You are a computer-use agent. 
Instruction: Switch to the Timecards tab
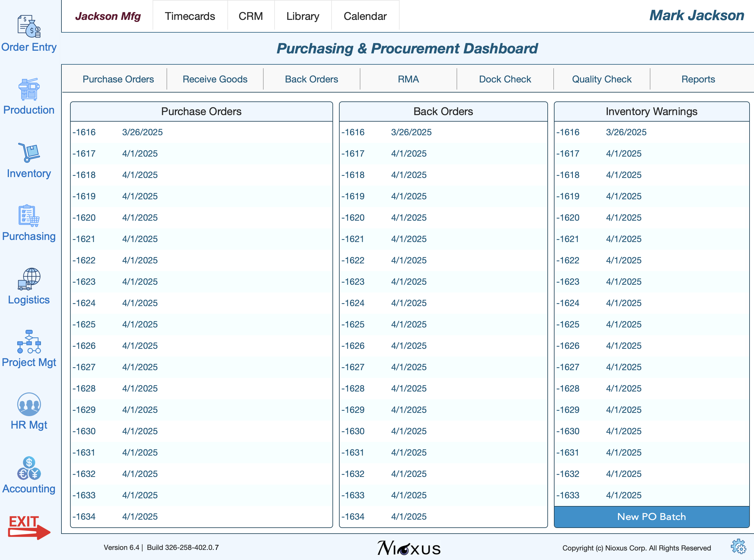[190, 16]
